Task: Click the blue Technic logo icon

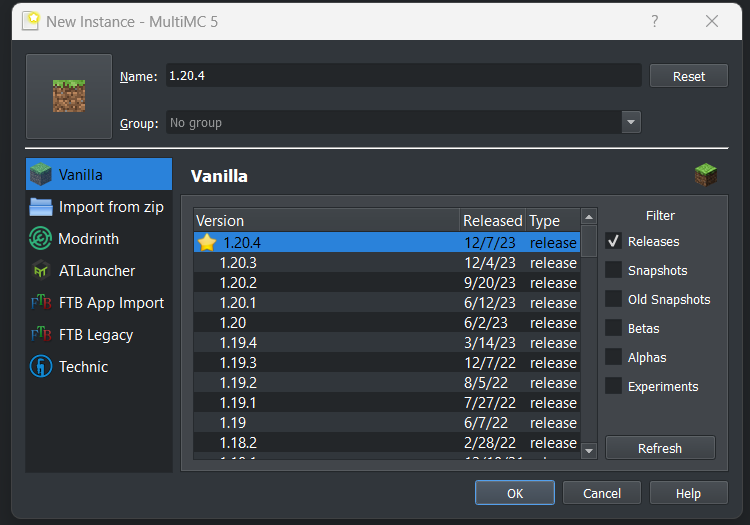Action: click(x=41, y=366)
